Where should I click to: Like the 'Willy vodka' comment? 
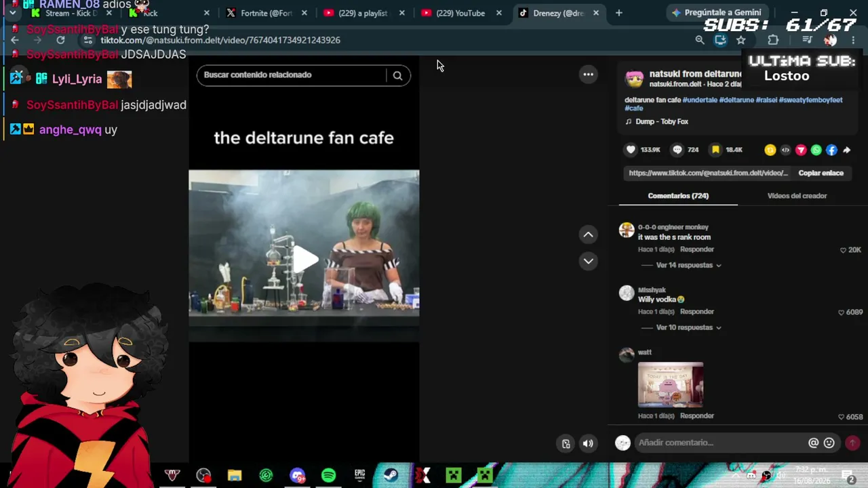pyautogui.click(x=841, y=312)
